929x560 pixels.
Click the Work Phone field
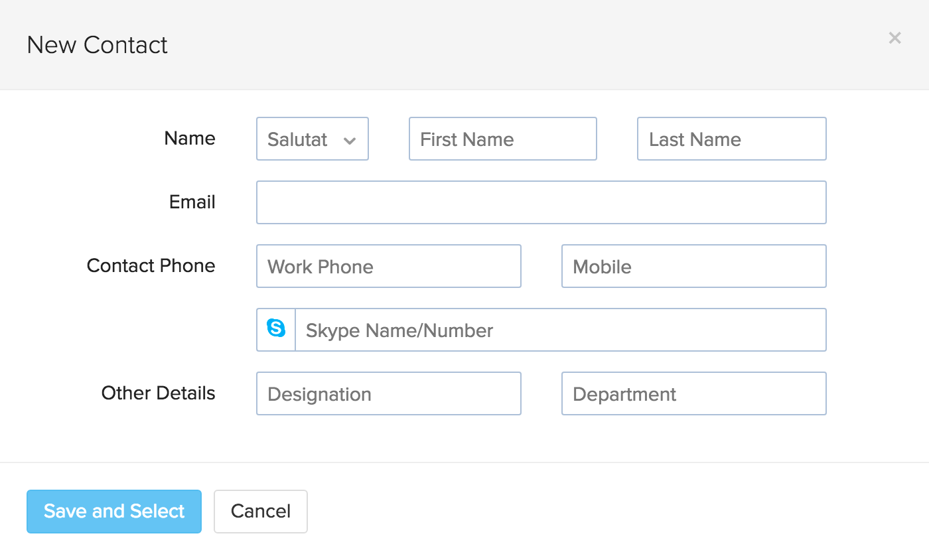coord(388,265)
